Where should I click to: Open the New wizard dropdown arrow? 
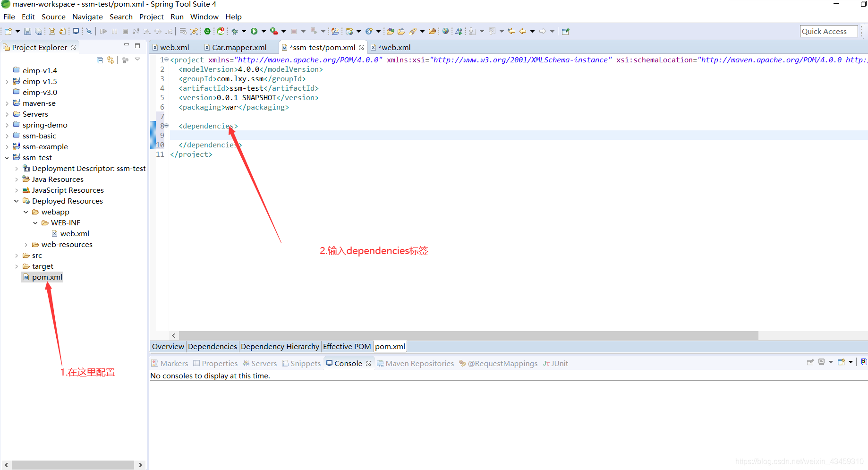point(17,31)
